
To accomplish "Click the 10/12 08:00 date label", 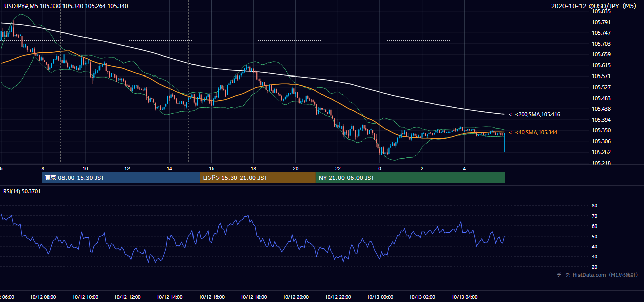I will [x=43, y=297].
